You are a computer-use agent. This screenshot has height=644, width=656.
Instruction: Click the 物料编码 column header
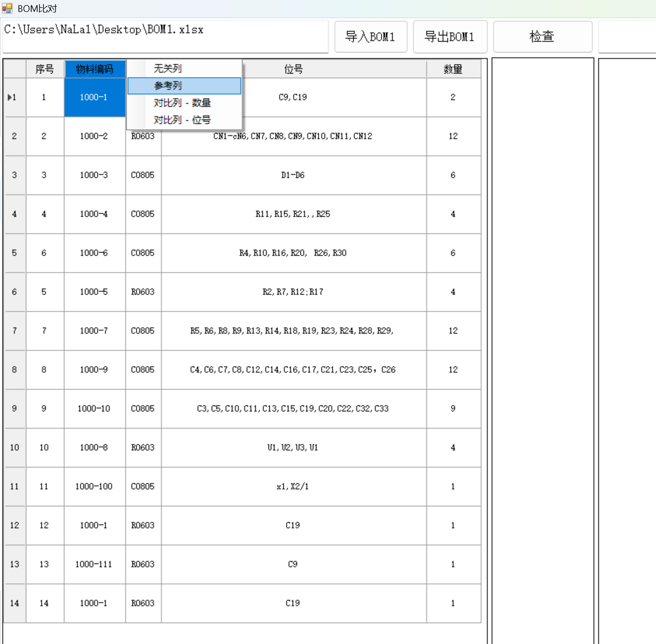(x=94, y=69)
